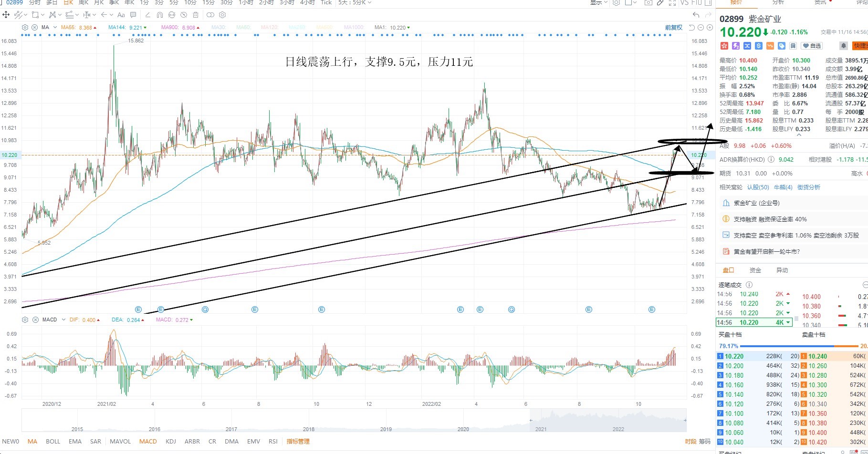This screenshot has width=868, height=454.
Task: Click the tick trades list scrollbar
Action: 796,318
